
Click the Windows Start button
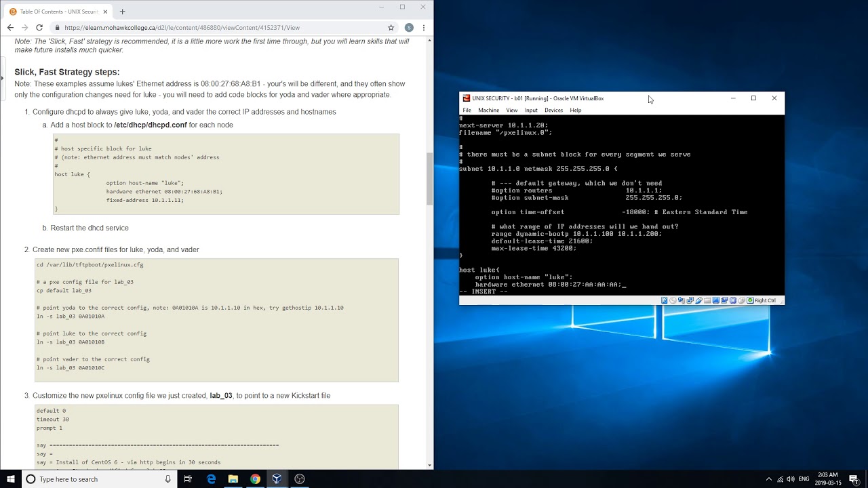(x=11, y=479)
